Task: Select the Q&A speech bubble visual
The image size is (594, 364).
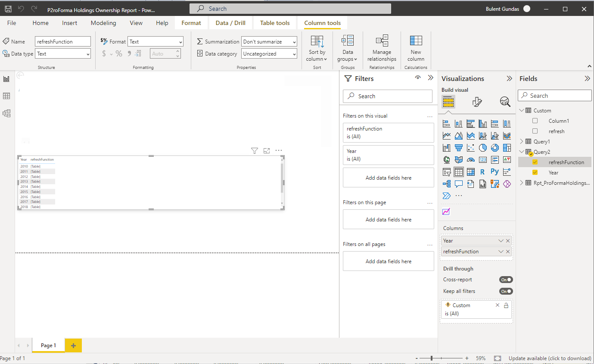Action: tap(459, 184)
